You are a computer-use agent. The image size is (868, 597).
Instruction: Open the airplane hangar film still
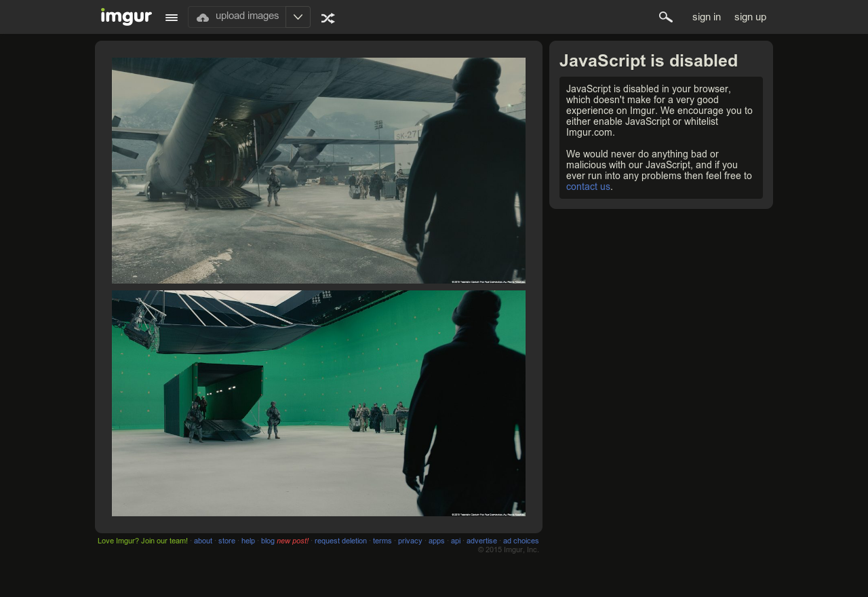(319, 170)
